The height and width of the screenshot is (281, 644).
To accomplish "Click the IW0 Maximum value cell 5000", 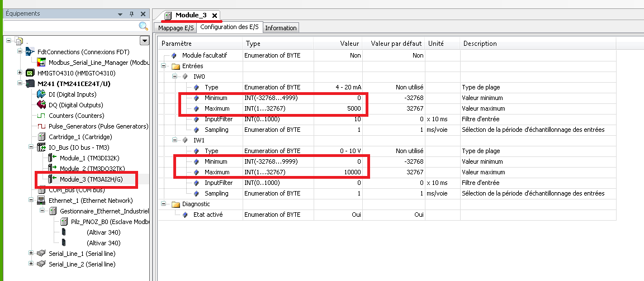I will point(347,108).
